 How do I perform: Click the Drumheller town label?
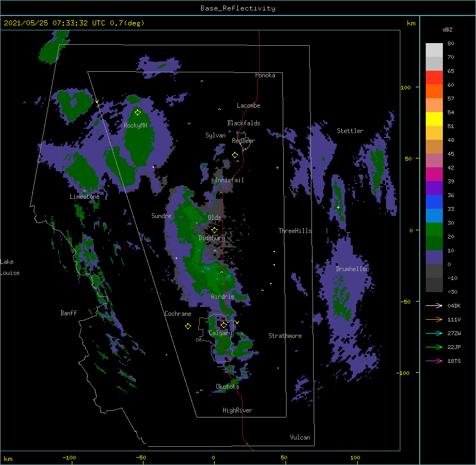coord(352,269)
